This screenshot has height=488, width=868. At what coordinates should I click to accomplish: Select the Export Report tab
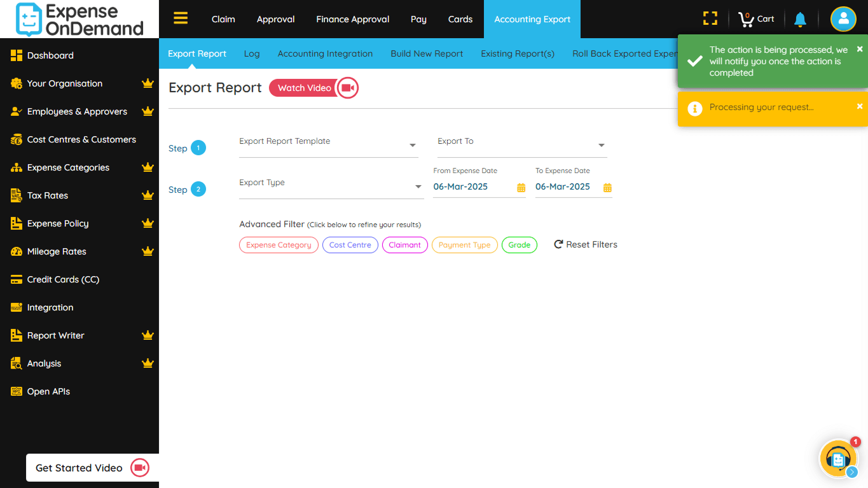coord(197,53)
